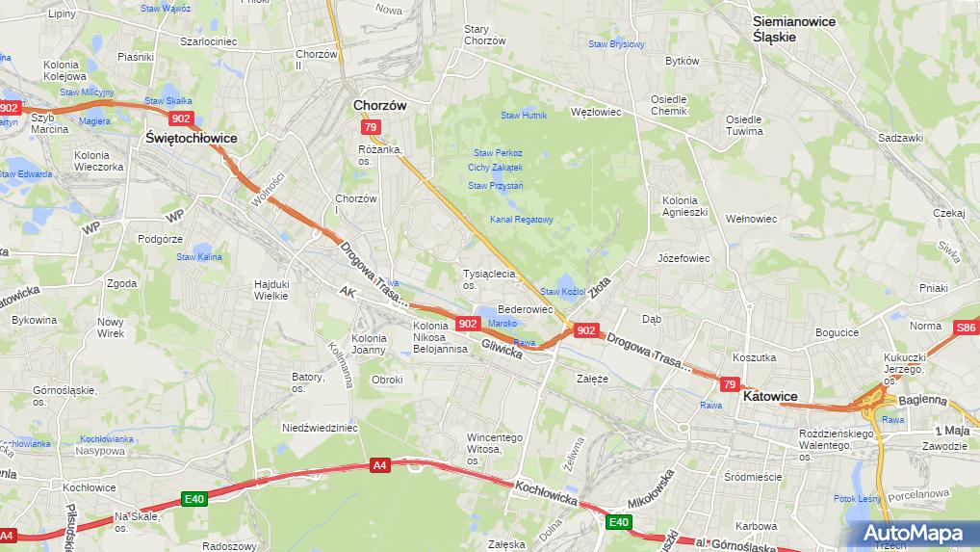
Task: Click the Świętochłowice city label
Action: 192,138
